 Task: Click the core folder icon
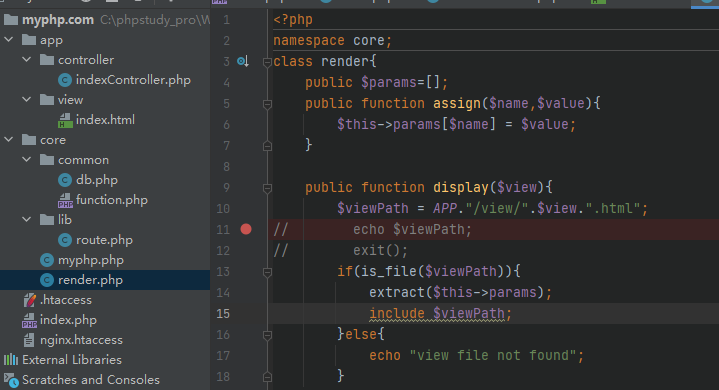pyautogui.click(x=29, y=139)
